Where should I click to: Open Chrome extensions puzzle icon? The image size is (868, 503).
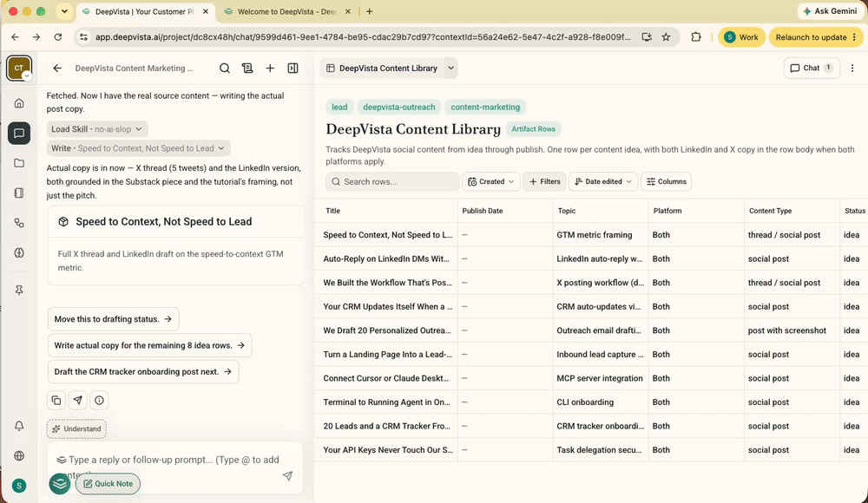[x=696, y=37]
